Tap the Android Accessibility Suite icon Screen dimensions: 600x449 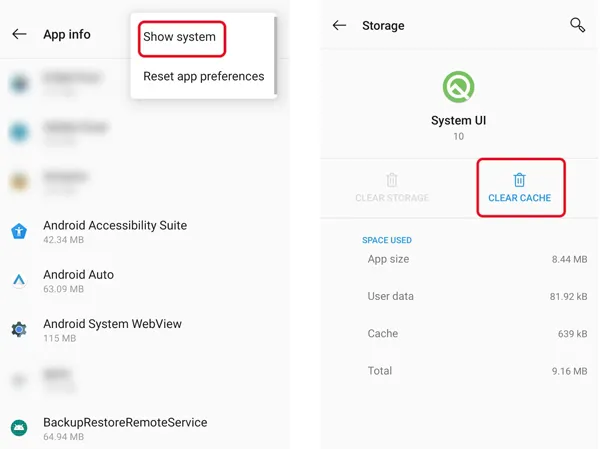click(19, 231)
